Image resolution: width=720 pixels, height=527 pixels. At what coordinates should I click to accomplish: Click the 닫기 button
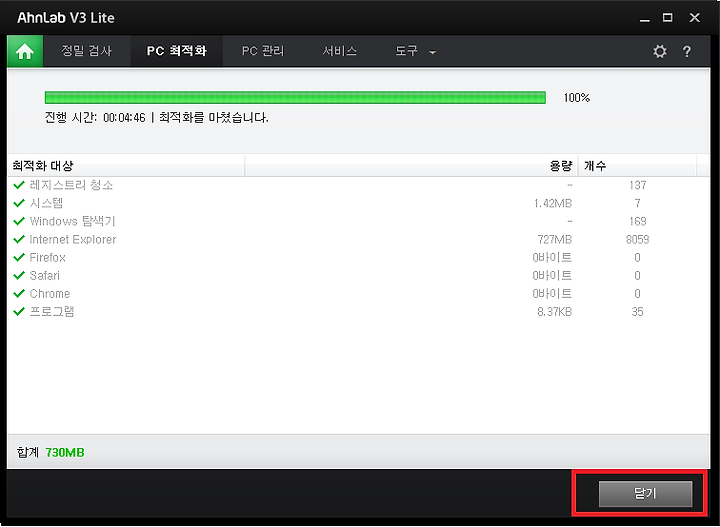tap(645, 494)
